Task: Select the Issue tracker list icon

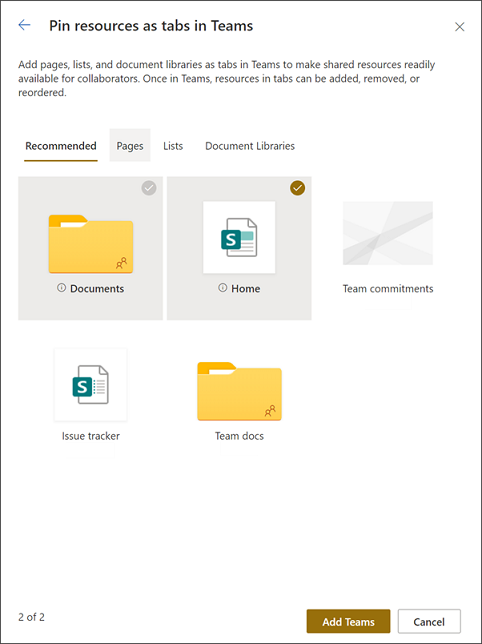Action: coord(90,385)
